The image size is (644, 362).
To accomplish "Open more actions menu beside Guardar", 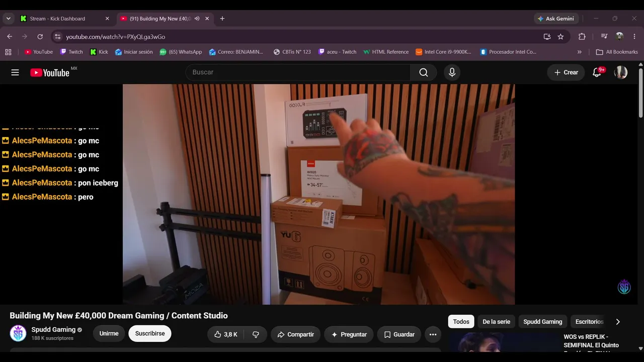I will [x=433, y=334].
